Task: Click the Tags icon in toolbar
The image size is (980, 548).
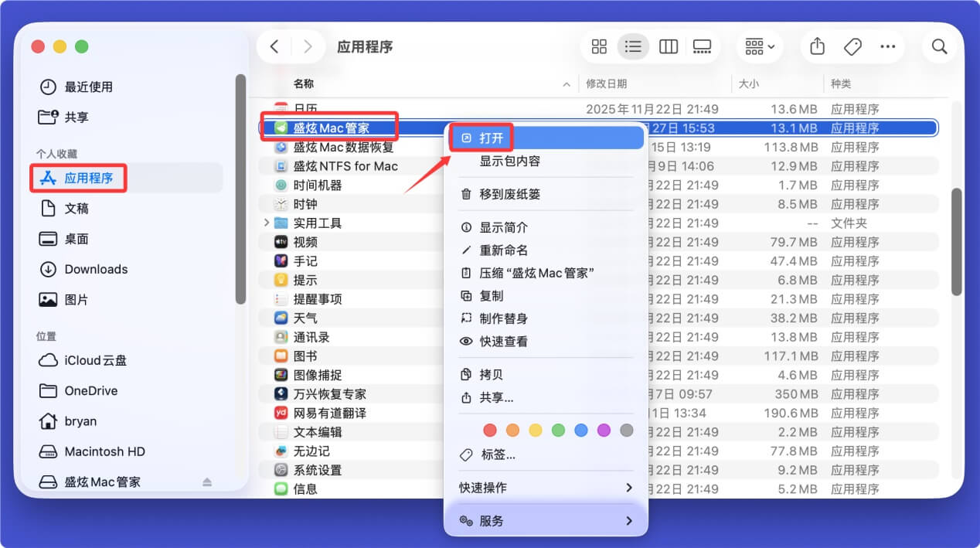Action: pyautogui.click(x=852, y=46)
